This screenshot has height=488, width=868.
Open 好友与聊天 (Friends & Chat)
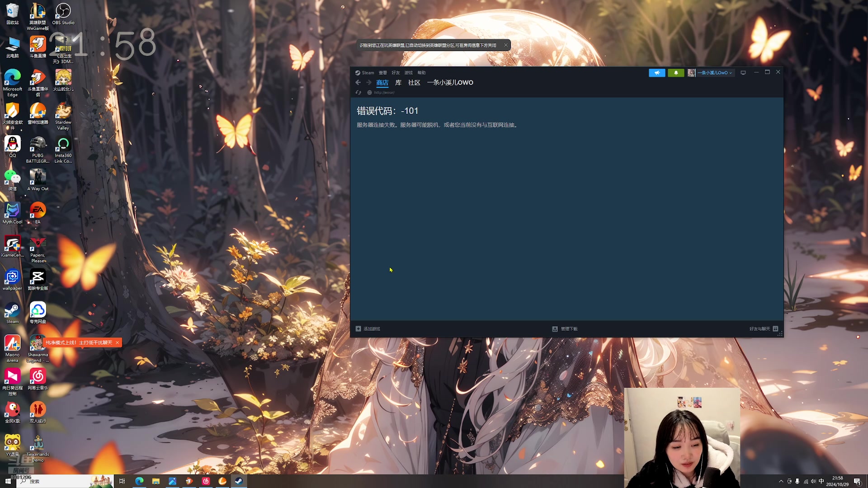click(x=764, y=329)
